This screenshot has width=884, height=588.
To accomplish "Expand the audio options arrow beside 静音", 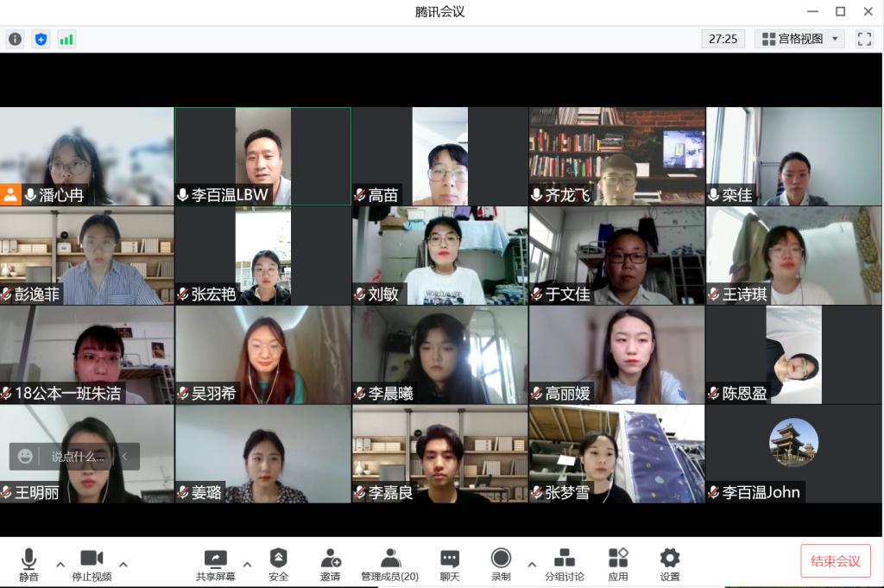I will point(60,565).
